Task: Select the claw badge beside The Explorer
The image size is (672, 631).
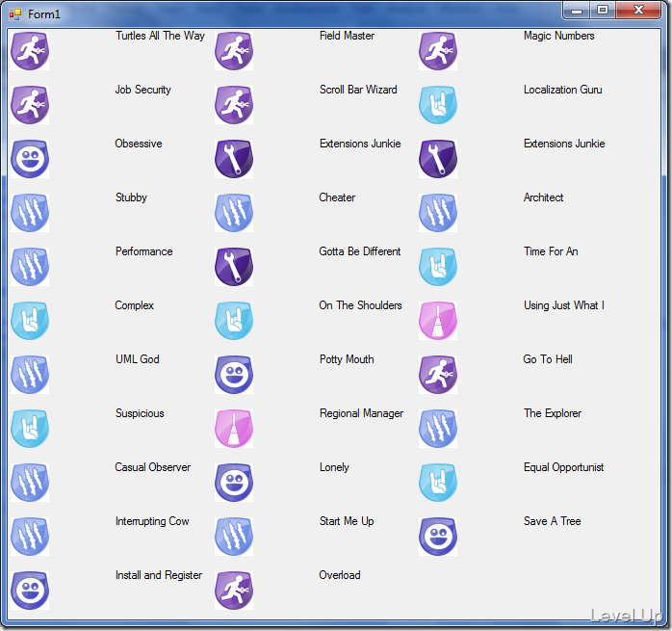Action: coord(438,429)
